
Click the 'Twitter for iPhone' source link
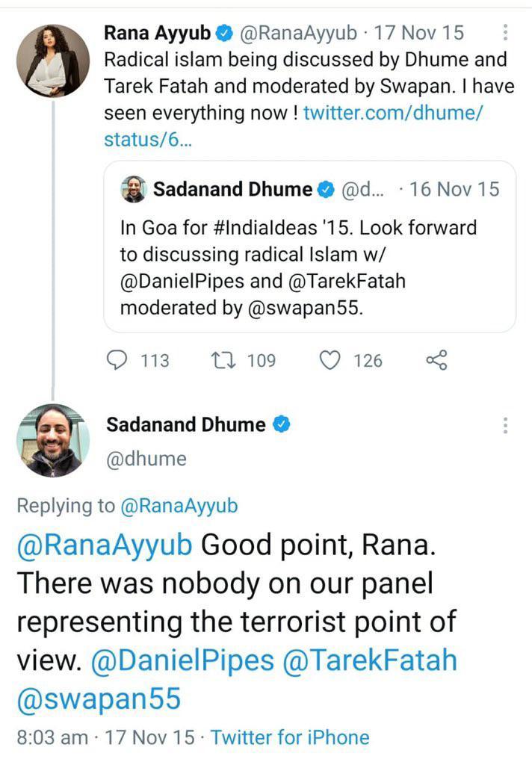coord(290,737)
